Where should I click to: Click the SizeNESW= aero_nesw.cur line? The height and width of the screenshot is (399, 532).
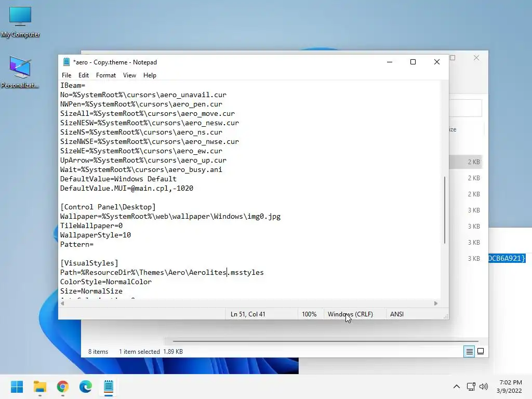pos(150,123)
